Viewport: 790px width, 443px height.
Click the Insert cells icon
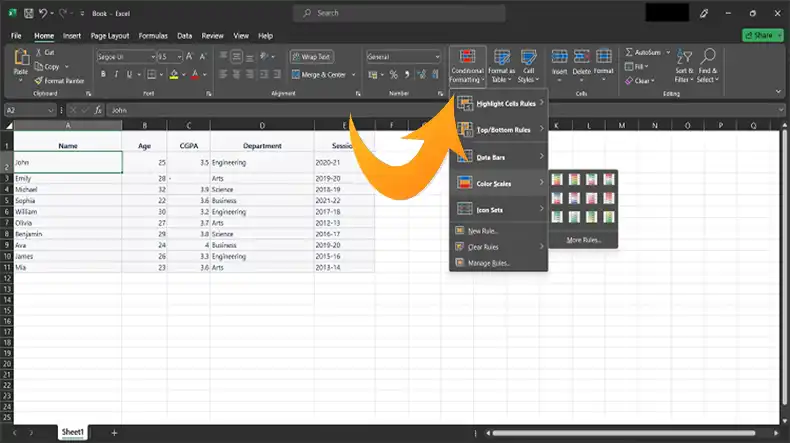tap(559, 56)
